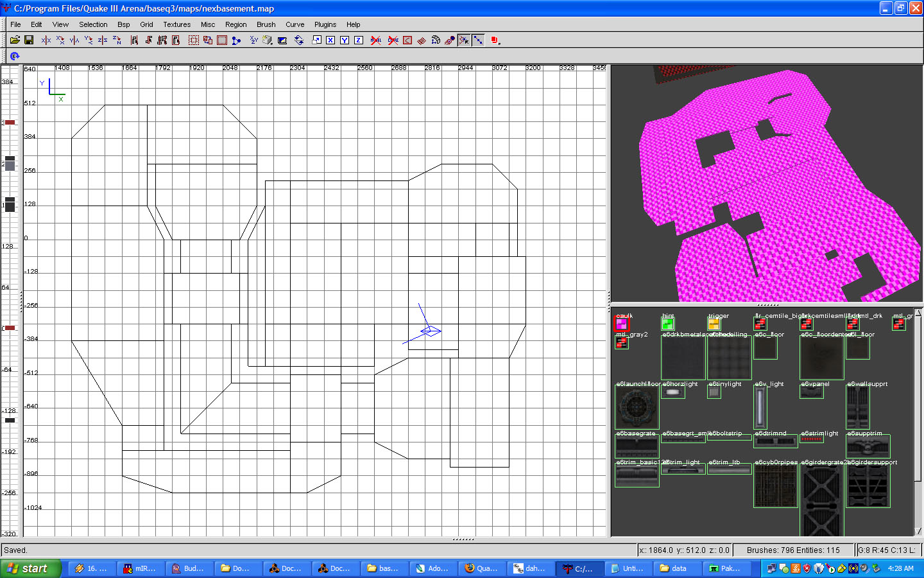Click the Select Partial Tall icon
The width and height of the screenshot is (924, 578).
(162, 40)
